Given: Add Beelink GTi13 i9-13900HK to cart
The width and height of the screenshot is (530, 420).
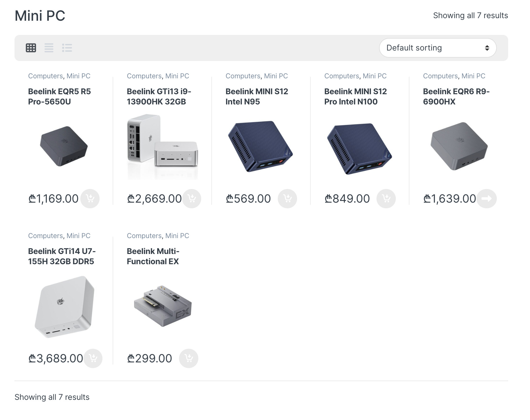Looking at the screenshot, I should coord(192,199).
